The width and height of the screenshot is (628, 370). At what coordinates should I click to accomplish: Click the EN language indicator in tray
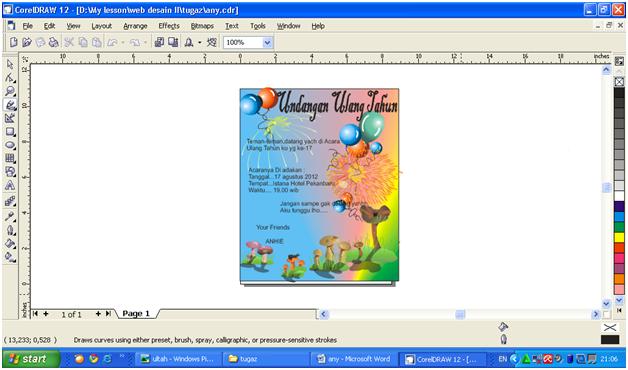503,359
